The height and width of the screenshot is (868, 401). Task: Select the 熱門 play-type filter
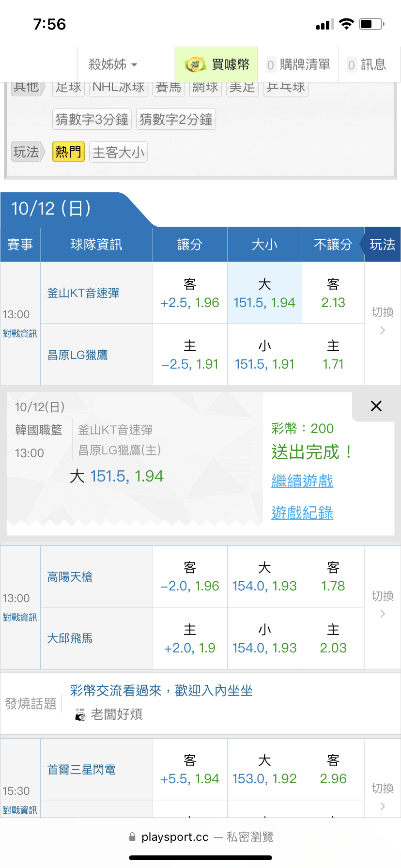[x=68, y=152]
